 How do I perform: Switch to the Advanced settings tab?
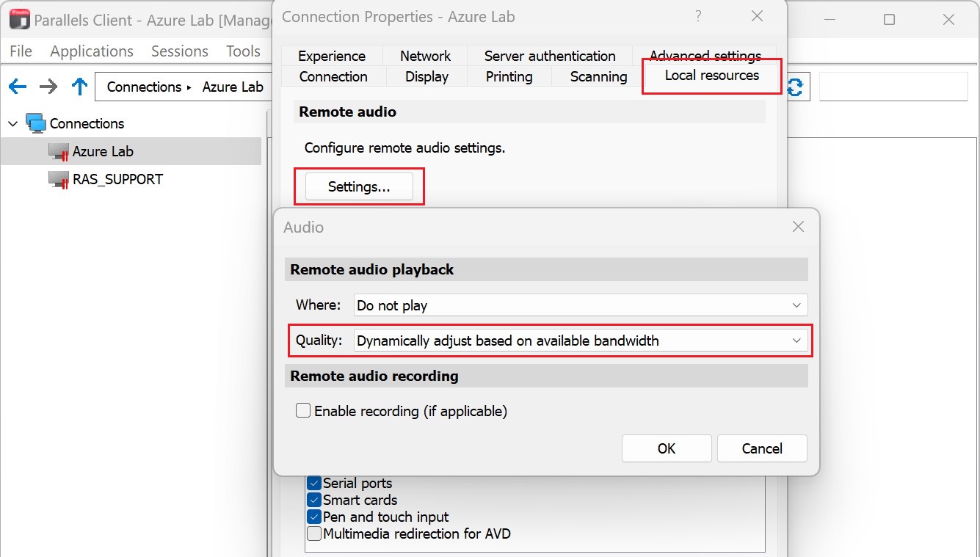[705, 56]
